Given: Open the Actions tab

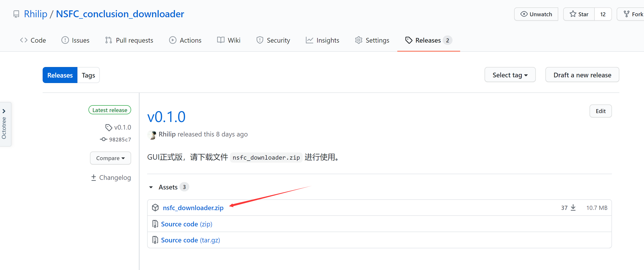Looking at the screenshot, I should 185,40.
